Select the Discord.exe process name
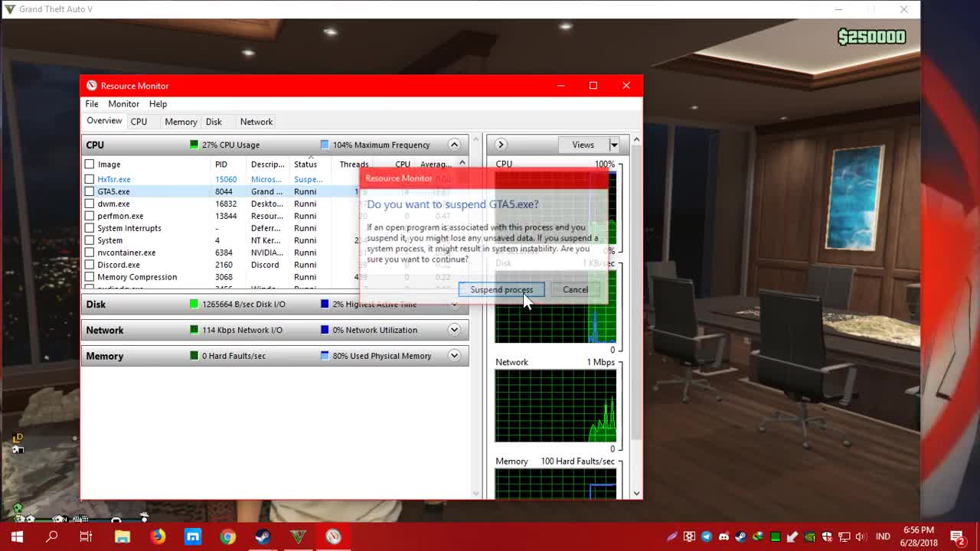This screenshot has width=980, height=551. click(119, 265)
